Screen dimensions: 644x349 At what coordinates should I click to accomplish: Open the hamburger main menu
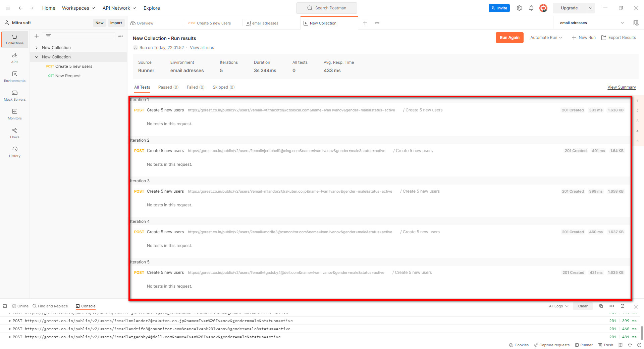click(8, 8)
